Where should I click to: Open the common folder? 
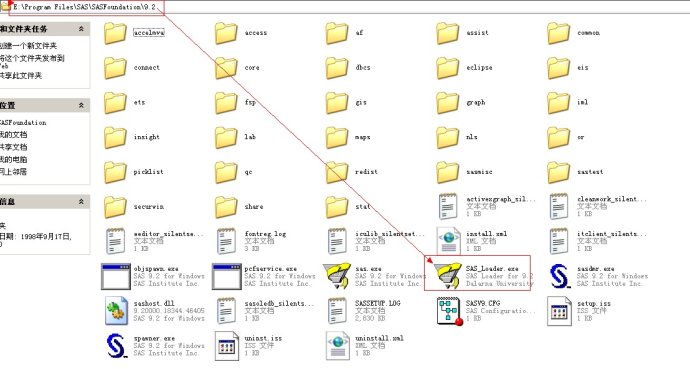click(x=559, y=33)
